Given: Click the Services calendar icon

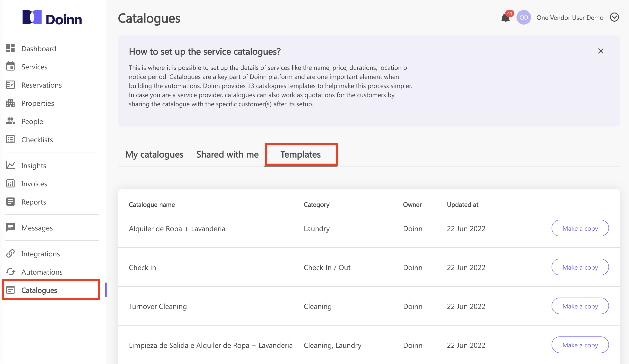Looking at the screenshot, I should pyautogui.click(x=10, y=67).
